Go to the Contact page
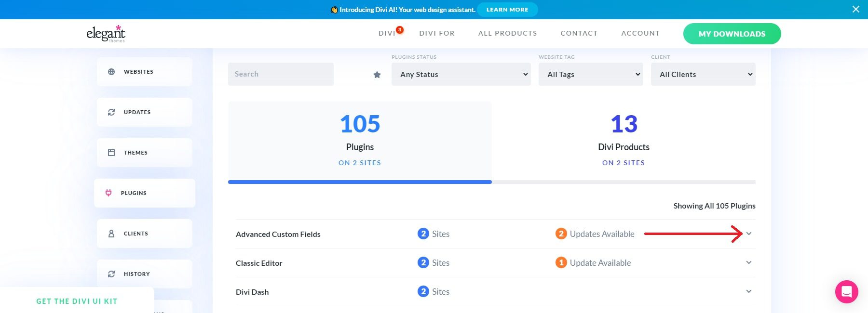Screen dimensions: 868x313 pos(579,33)
